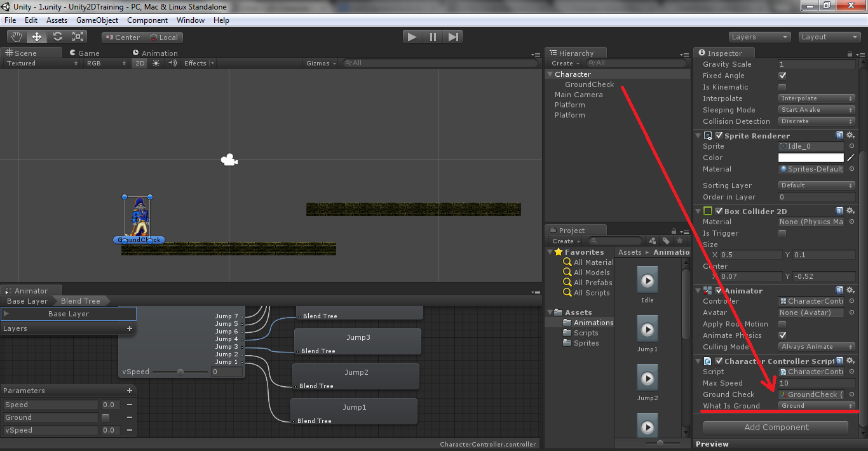This screenshot has height=451, width=868.
Task: Open What Is Ground layer dropdown
Action: 817,406
